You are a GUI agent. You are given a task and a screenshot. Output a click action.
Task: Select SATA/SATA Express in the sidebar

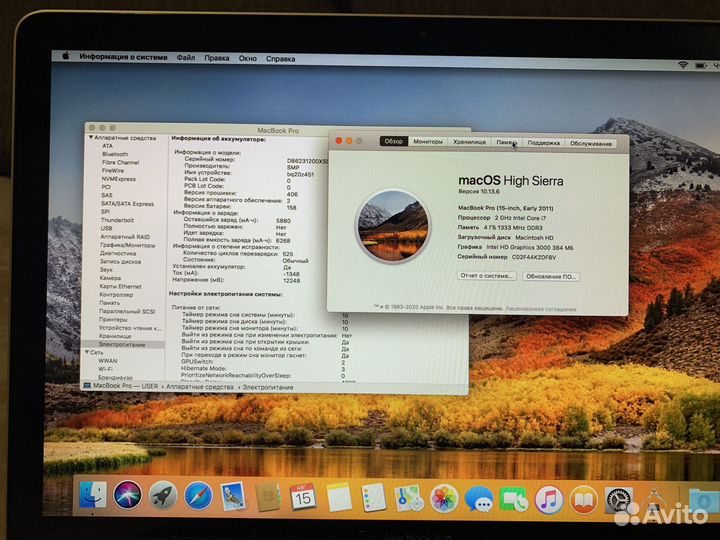(x=128, y=203)
